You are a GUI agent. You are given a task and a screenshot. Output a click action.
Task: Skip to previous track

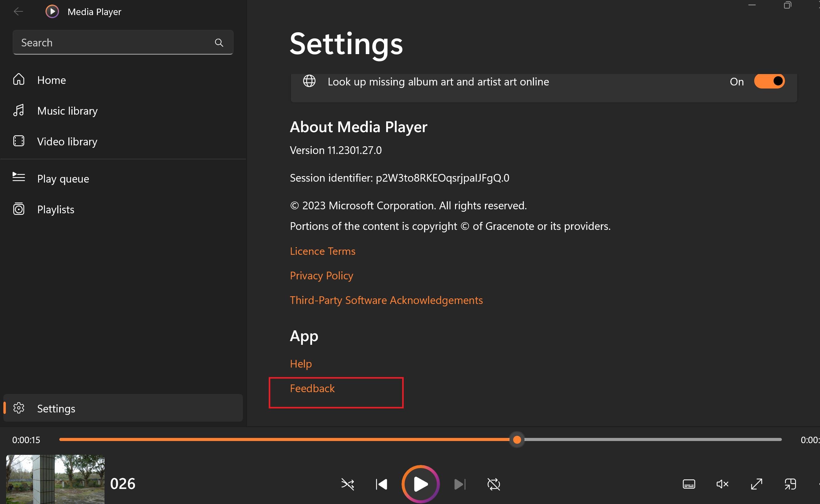click(x=381, y=483)
